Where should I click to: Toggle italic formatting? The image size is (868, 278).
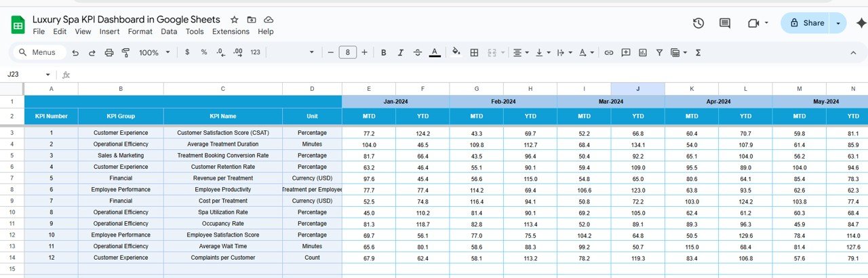pos(401,52)
